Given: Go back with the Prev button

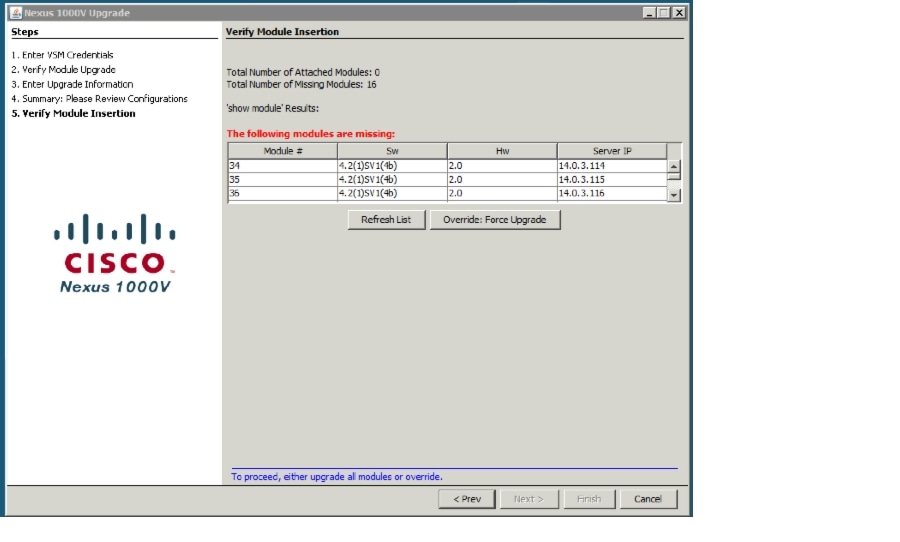Looking at the screenshot, I should coord(467,499).
